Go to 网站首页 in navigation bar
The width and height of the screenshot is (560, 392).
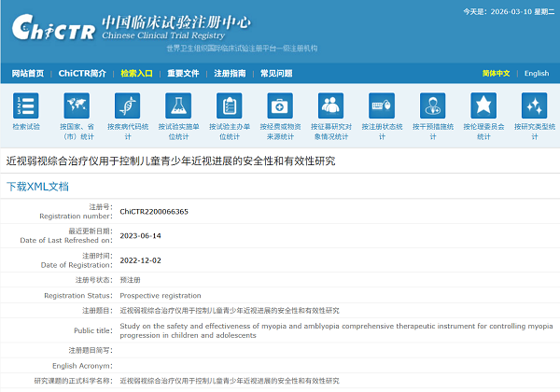[28, 73]
